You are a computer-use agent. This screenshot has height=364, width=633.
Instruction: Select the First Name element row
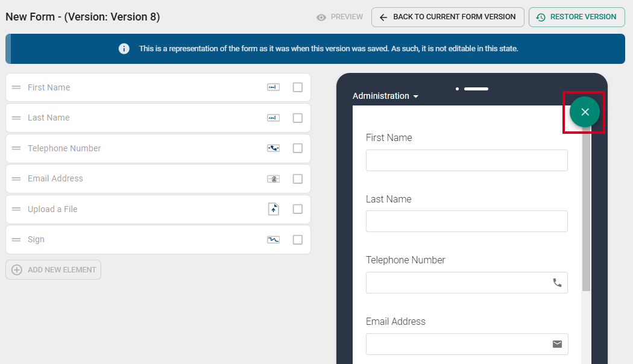coord(158,87)
